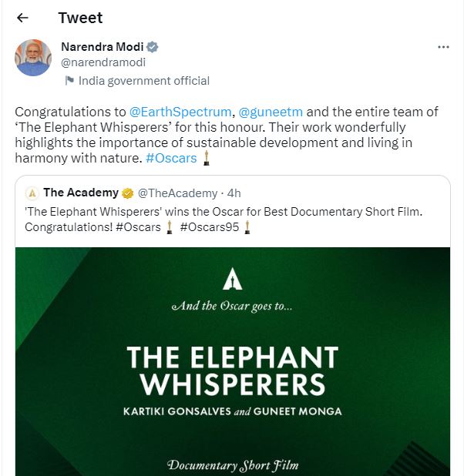
Task: Click the @TheAcademy handle
Action: 177,193
